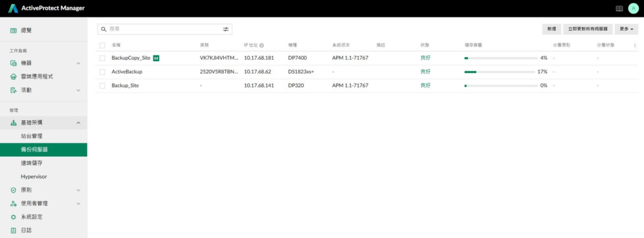Viewport: 644px width, 238px height.
Task: Sort by 名稱 column header
Action: pos(116,45)
